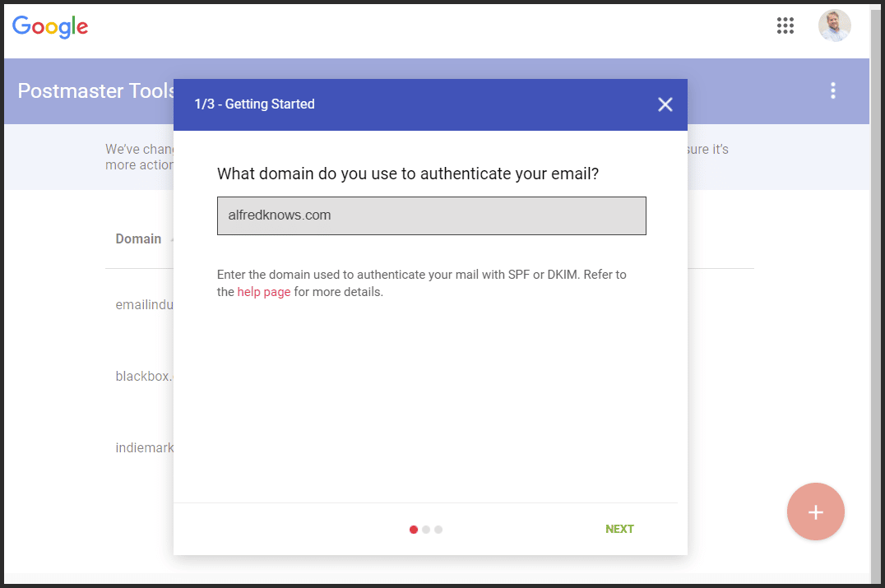Screen dimensions: 885x588
Task: Open the account profile avatar
Action: point(834,25)
